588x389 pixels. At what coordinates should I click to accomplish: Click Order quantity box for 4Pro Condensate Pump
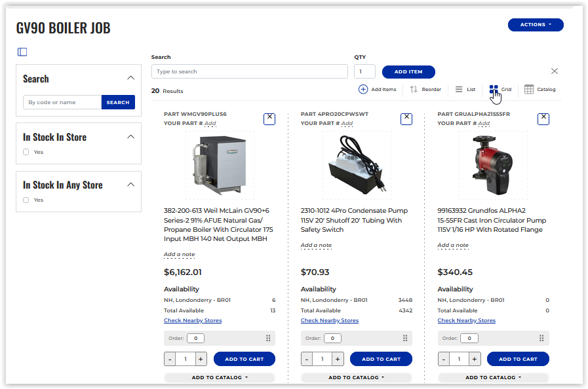(x=332, y=338)
